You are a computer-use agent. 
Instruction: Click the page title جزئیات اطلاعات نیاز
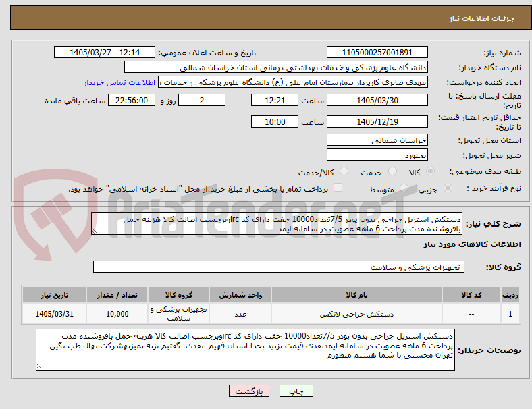click(x=481, y=18)
